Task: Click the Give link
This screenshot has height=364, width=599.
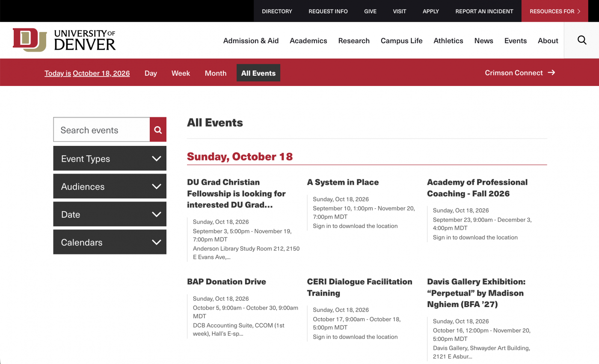Action: (x=370, y=11)
